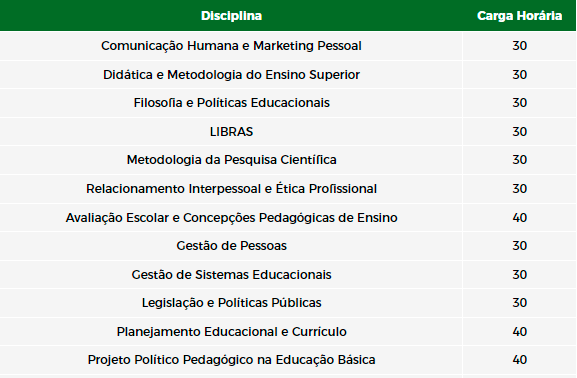Viewport: 577px width, 378px height.
Task: Click the 40 hours value for Projeto Político Pedagógico
Action: 520,360
